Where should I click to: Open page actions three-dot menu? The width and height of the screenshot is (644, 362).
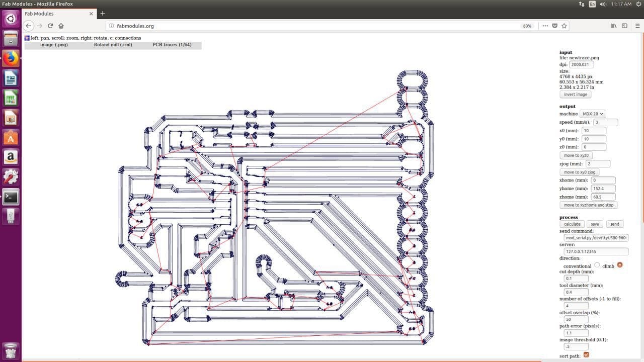point(545,26)
